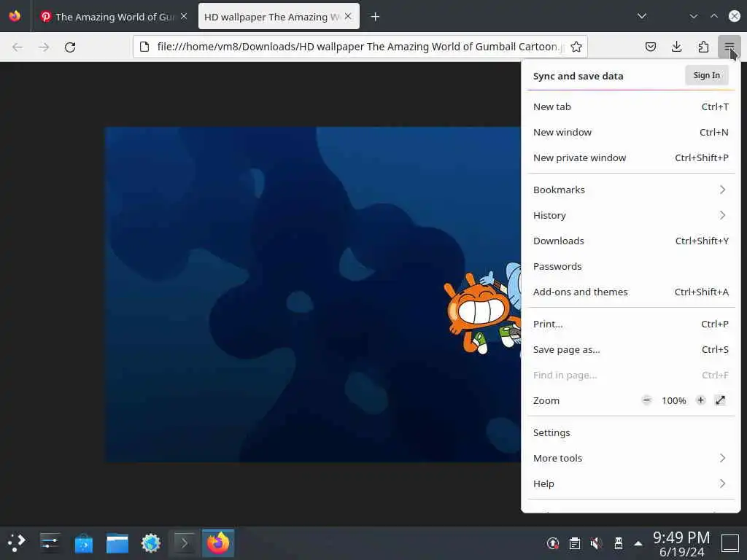
Task: Open the KDE application launcher
Action: pyautogui.click(x=17, y=542)
